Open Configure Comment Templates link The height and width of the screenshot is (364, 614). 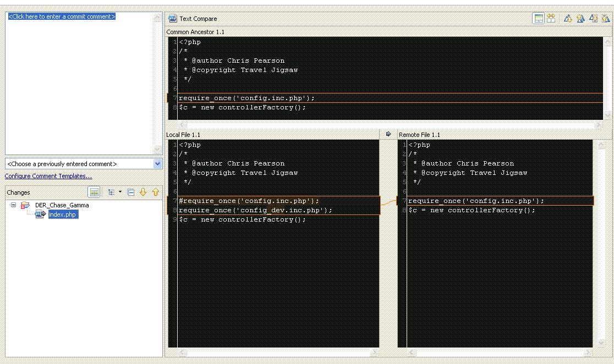pos(48,176)
